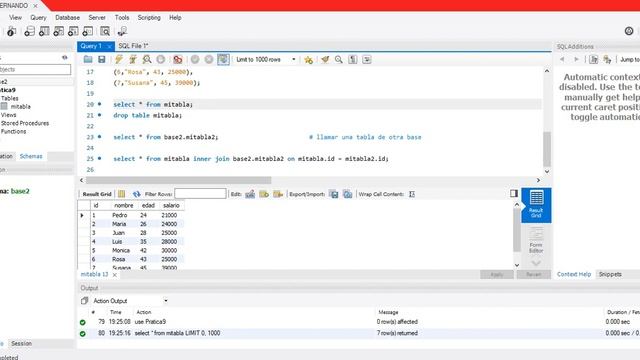Screen dimensions: 640x360
Task: Save snippet with the star icon
Action: tap(309, 60)
